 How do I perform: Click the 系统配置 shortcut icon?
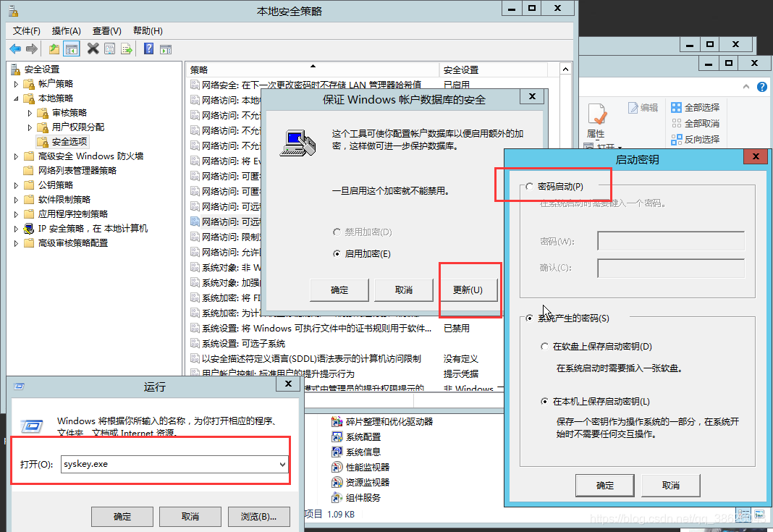click(x=337, y=437)
